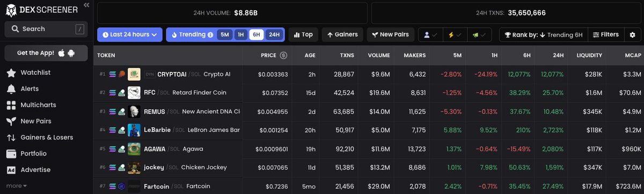Click the REMUS token avatar image

tap(134, 112)
